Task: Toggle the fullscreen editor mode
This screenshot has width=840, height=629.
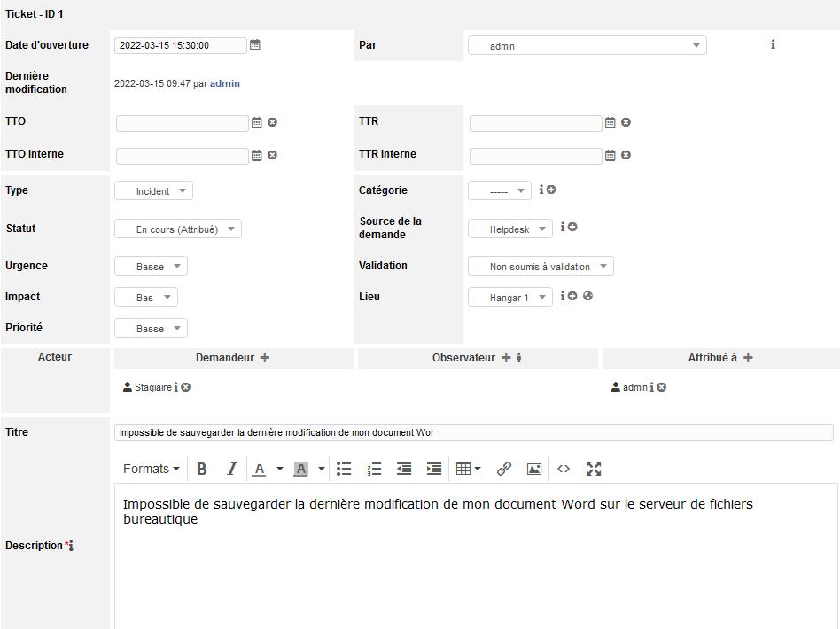Action: 594,469
